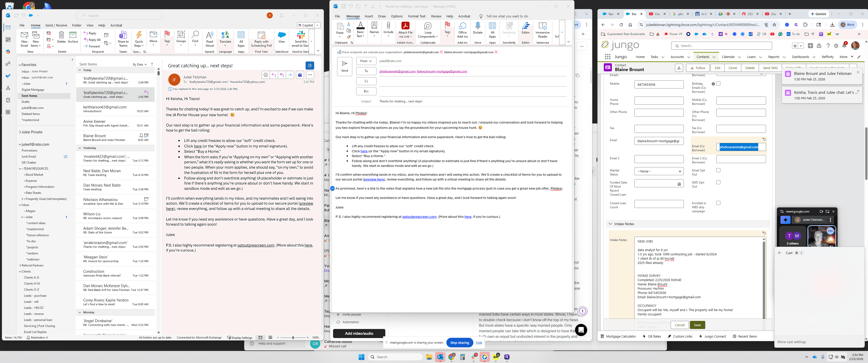Expand the Julee Private folder group

(20, 132)
